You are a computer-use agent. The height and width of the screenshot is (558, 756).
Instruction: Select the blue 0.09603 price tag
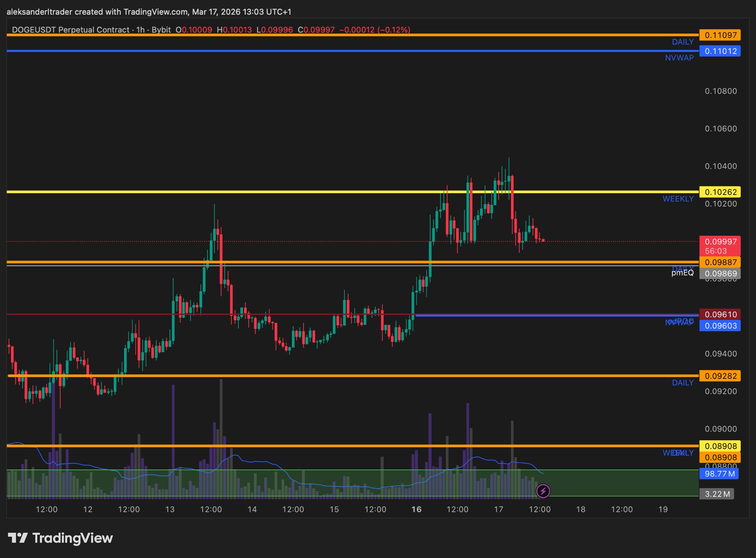[x=720, y=326]
